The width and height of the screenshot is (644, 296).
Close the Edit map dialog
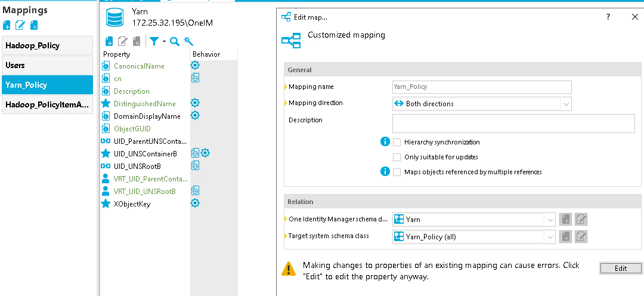[x=634, y=17]
